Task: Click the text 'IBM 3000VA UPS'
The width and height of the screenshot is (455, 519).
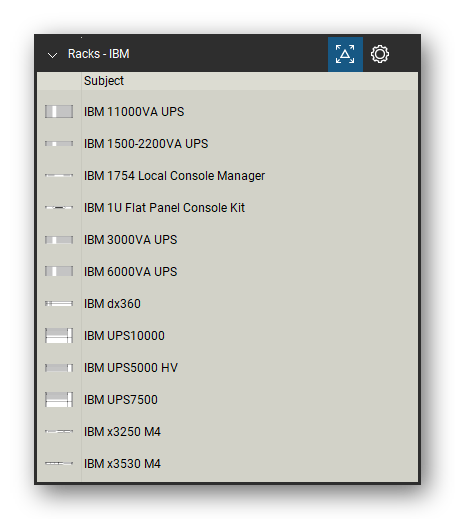Action: tap(131, 240)
